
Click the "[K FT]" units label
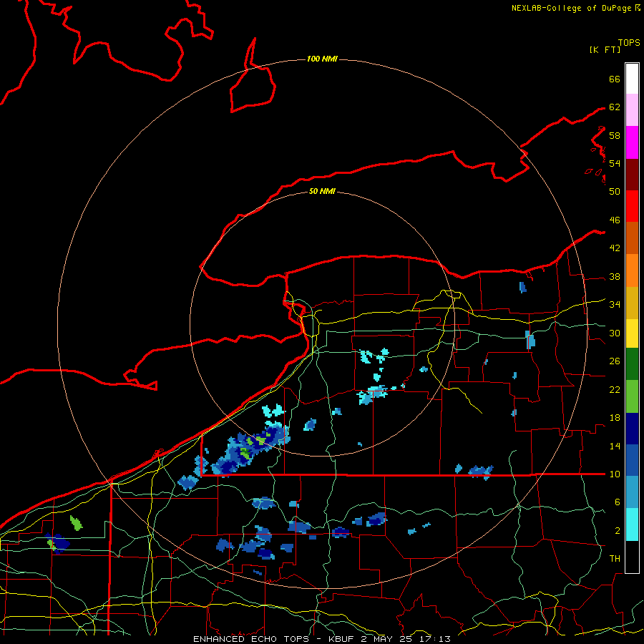click(605, 50)
